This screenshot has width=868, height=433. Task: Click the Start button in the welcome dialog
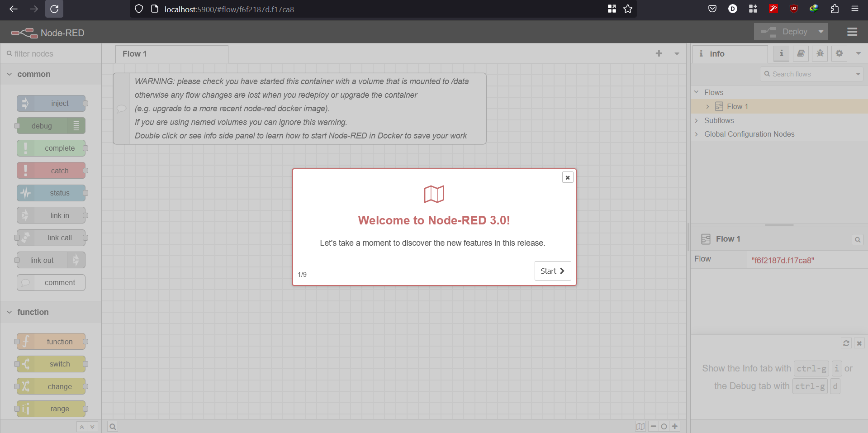[x=552, y=271]
